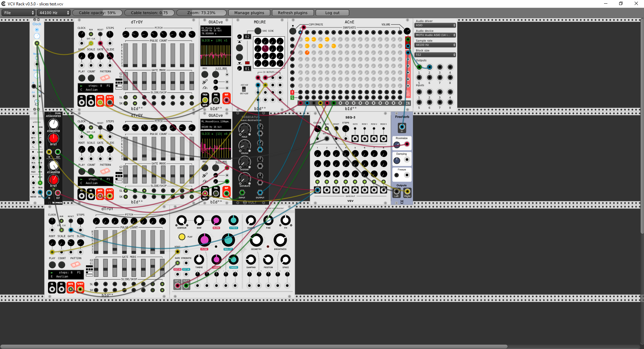The image size is (644, 349).
Task: Click the Zoom percentage control
Action: [201, 13]
